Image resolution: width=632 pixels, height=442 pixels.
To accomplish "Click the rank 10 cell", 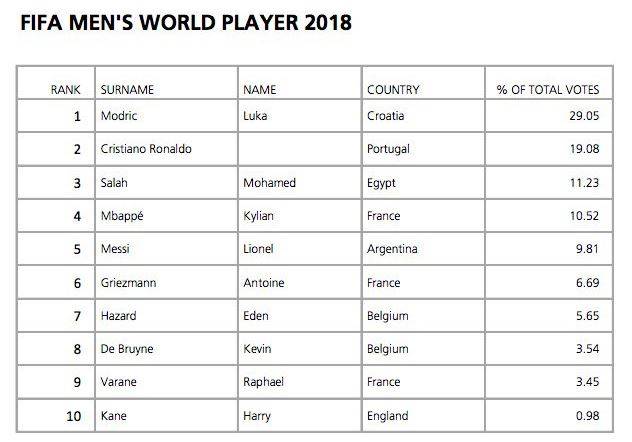I will tap(73, 416).
